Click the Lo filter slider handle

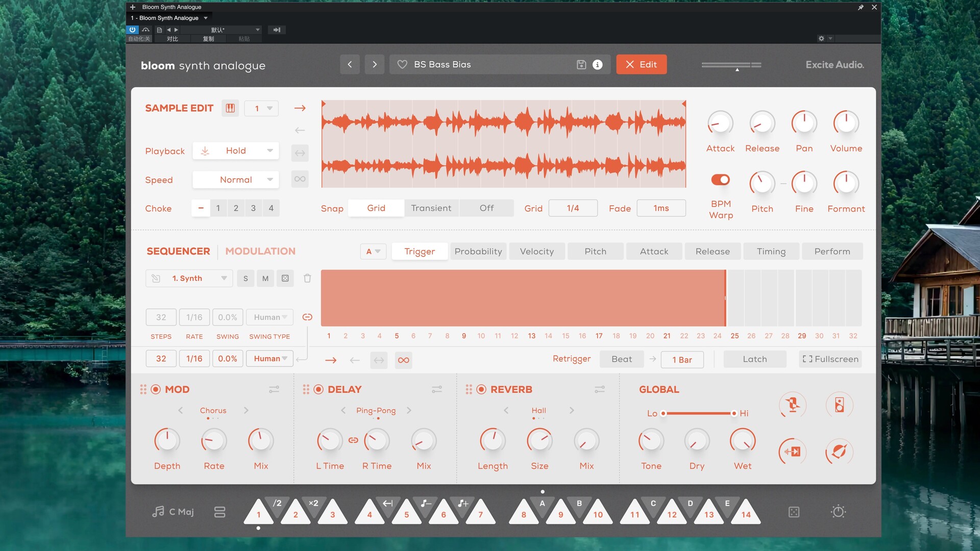coord(663,413)
